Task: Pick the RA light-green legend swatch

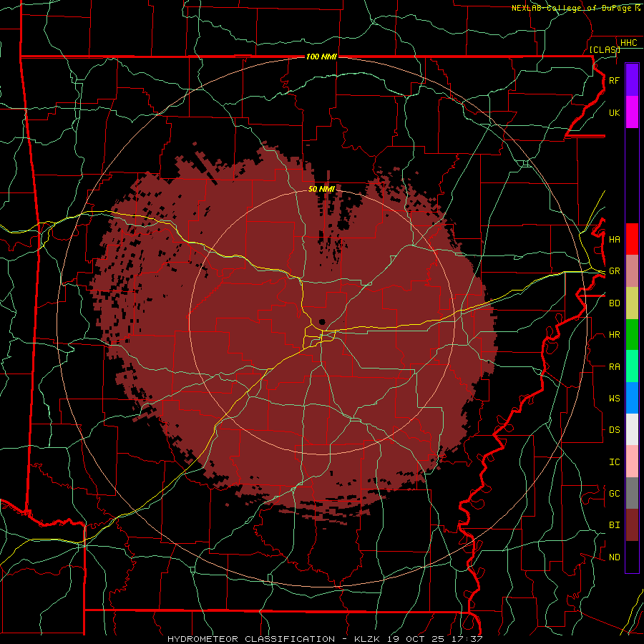Action: point(632,366)
